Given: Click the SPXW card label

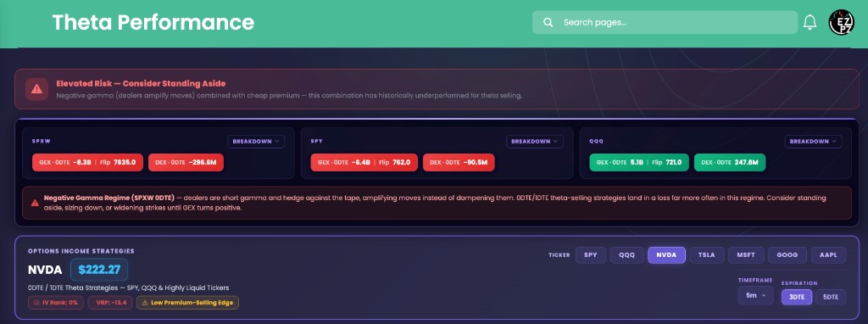Looking at the screenshot, I should (x=41, y=142).
